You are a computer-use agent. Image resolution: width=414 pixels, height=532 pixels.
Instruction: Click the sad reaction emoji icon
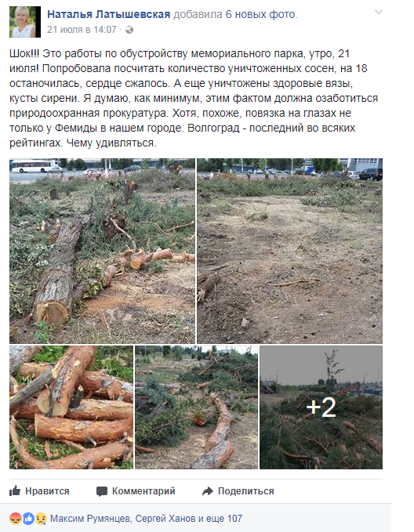point(41,519)
